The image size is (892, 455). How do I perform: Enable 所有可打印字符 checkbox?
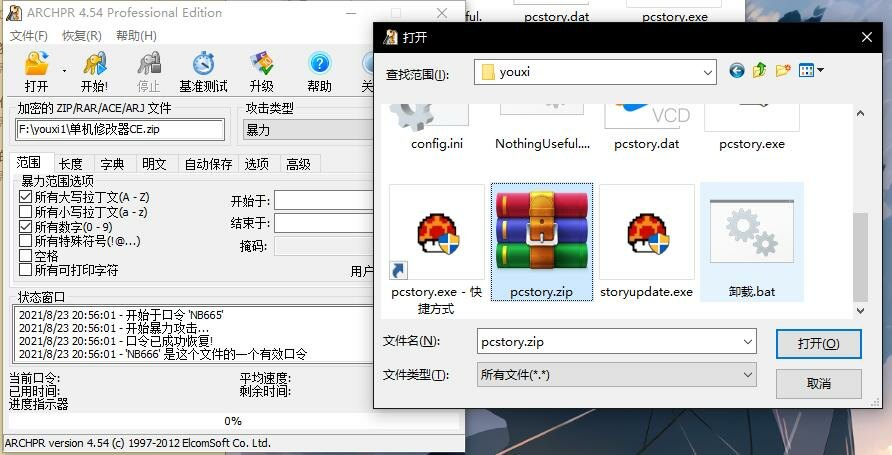click(25, 270)
